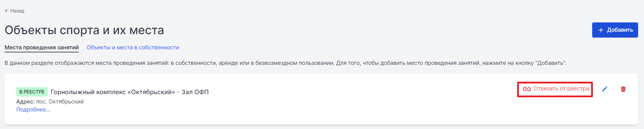
Task: Click the plus icon in Добавить button
Action: point(601,30)
